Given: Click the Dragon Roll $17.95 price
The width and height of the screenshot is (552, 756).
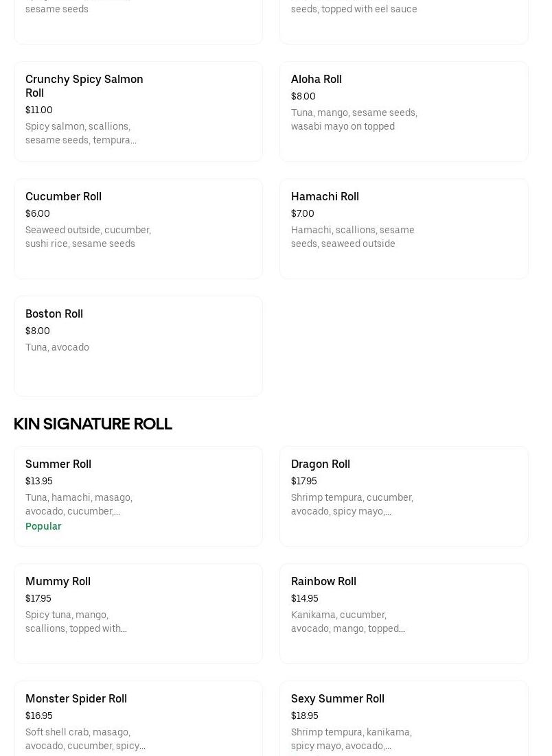Looking at the screenshot, I should click(x=304, y=481).
